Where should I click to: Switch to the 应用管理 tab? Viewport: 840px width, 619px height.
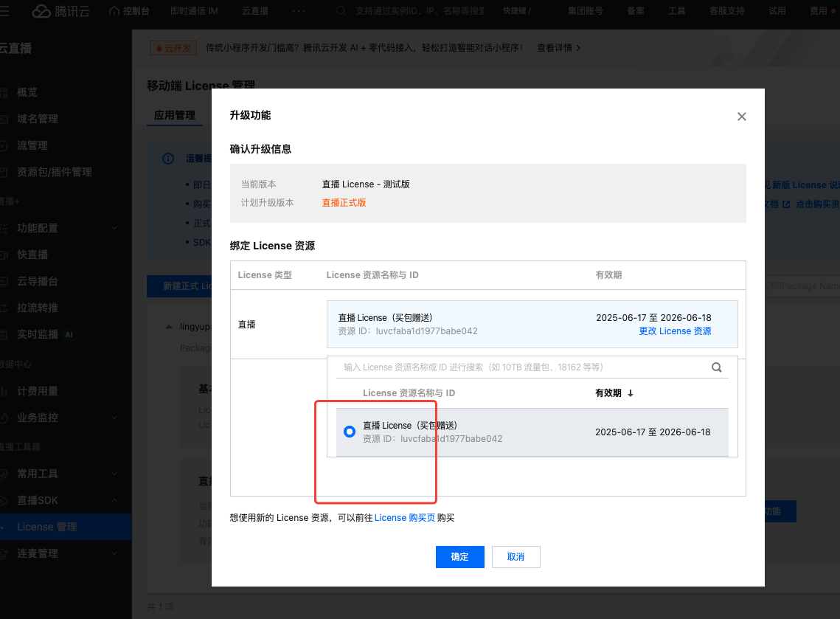(x=174, y=115)
